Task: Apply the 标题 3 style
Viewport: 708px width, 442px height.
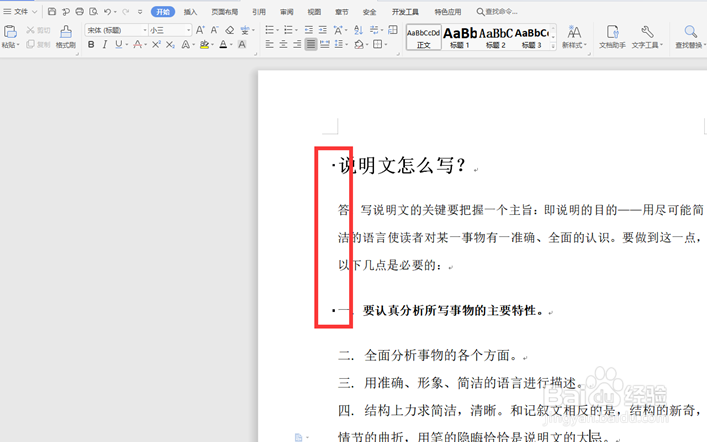Action: point(531,37)
